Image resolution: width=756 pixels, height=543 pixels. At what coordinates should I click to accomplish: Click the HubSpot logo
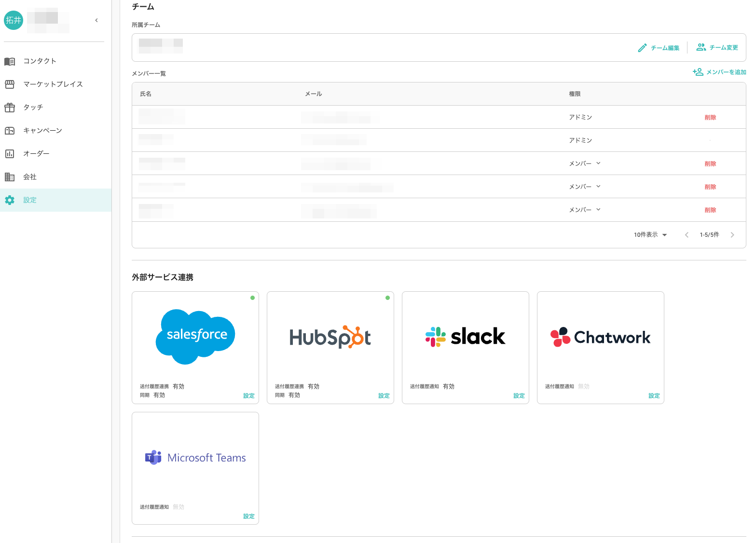(330, 337)
